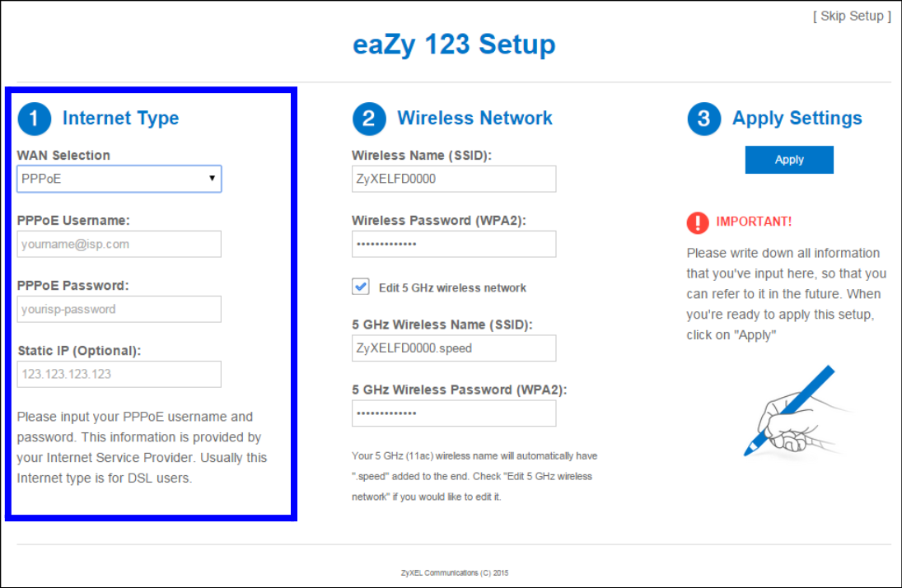The height and width of the screenshot is (588, 902).
Task: Select PPPoE in the WAN Selection combo box
Action: (x=119, y=179)
